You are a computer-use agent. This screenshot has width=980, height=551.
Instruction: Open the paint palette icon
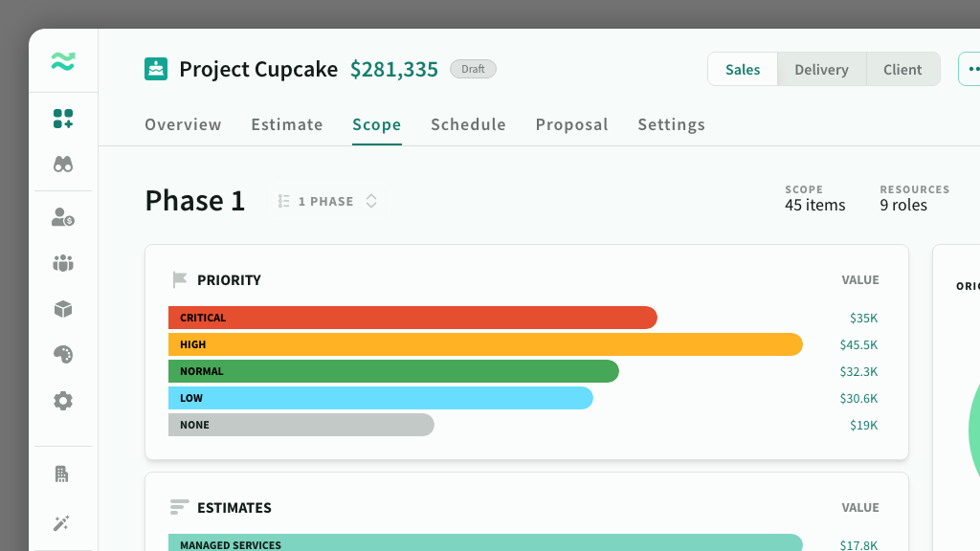(x=63, y=355)
